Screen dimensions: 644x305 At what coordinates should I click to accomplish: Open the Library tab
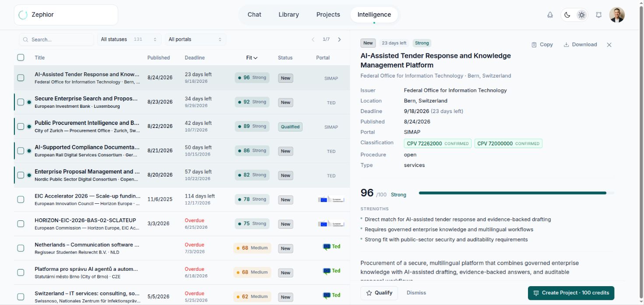pyautogui.click(x=289, y=14)
